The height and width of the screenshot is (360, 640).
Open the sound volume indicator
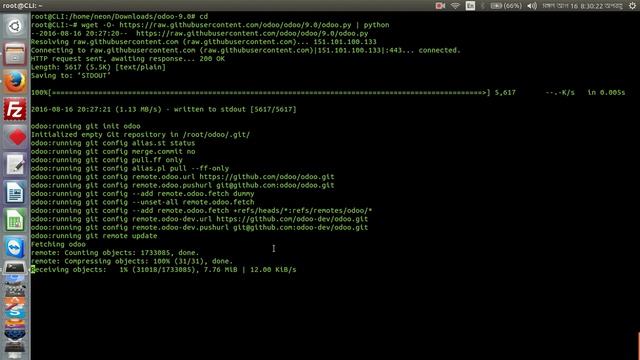[x=532, y=6]
